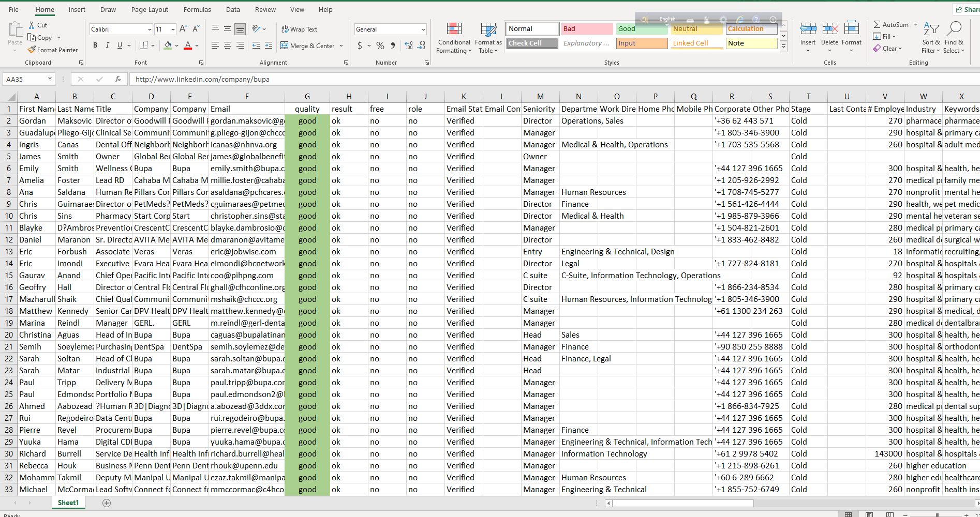This screenshot has width=980, height=517.
Task: Switch to the Page Layout tab
Action: pyautogui.click(x=150, y=9)
